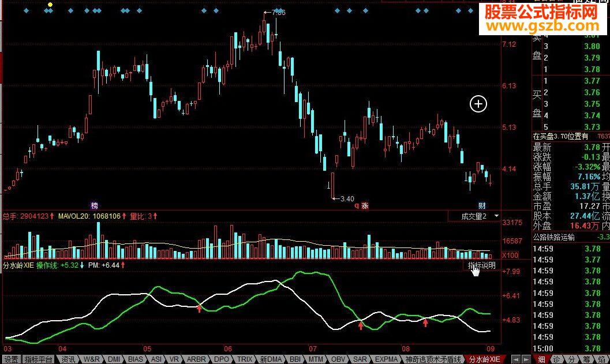Click the 最新 price value 3.78
The height and width of the screenshot is (364, 610).
(x=592, y=148)
